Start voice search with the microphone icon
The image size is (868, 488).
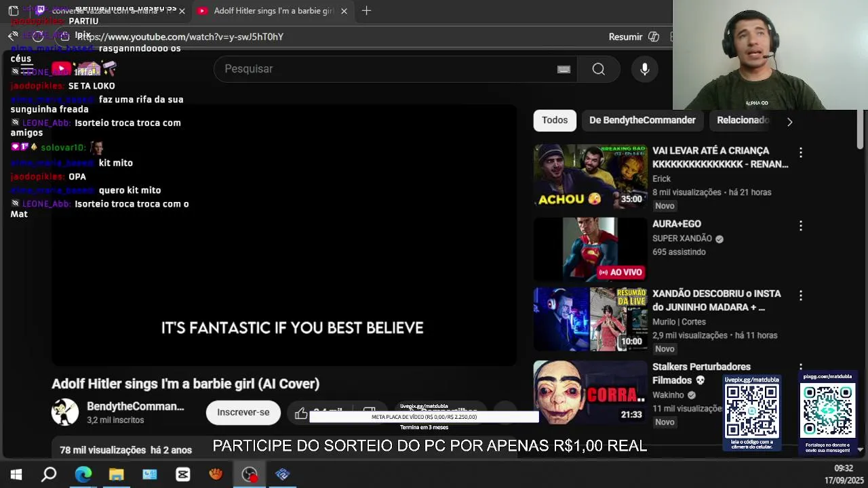(x=645, y=69)
